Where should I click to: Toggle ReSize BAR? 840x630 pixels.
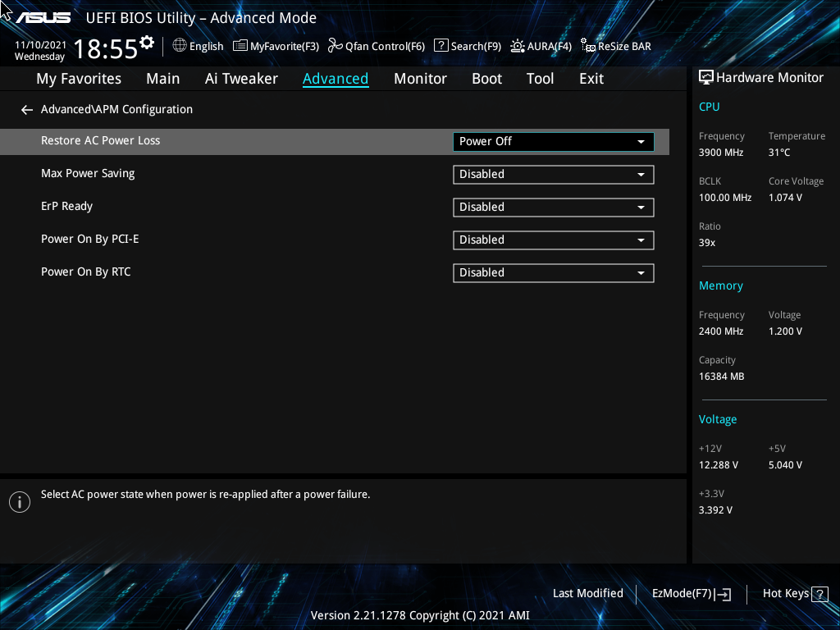tap(617, 46)
